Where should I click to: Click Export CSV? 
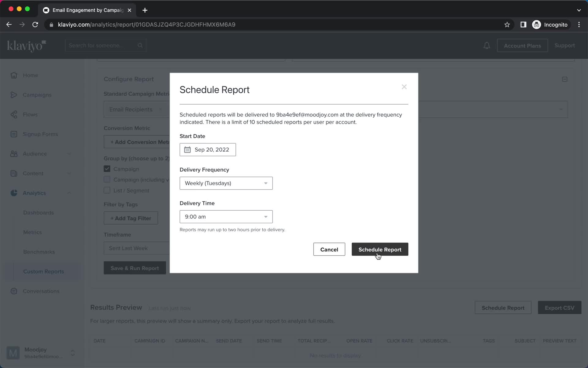click(560, 308)
